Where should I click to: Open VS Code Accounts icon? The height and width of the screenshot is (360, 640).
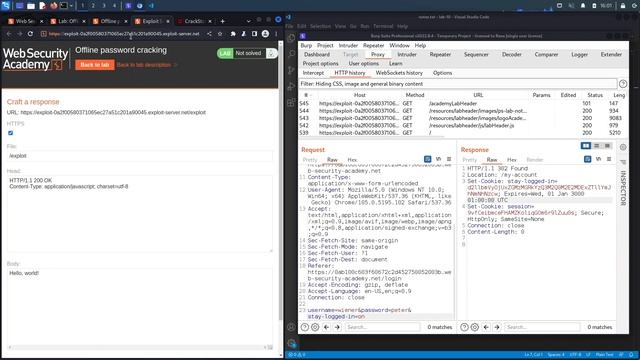(291, 327)
